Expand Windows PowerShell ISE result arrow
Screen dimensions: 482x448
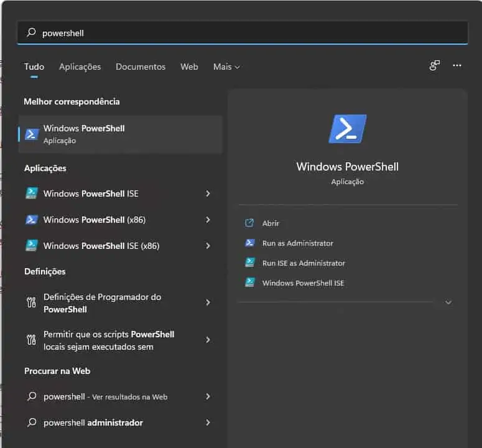208,194
